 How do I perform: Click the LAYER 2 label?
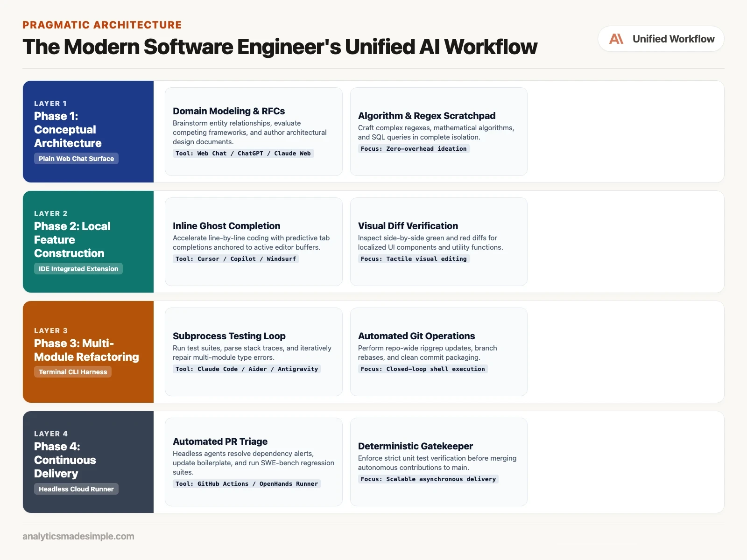coord(51,214)
